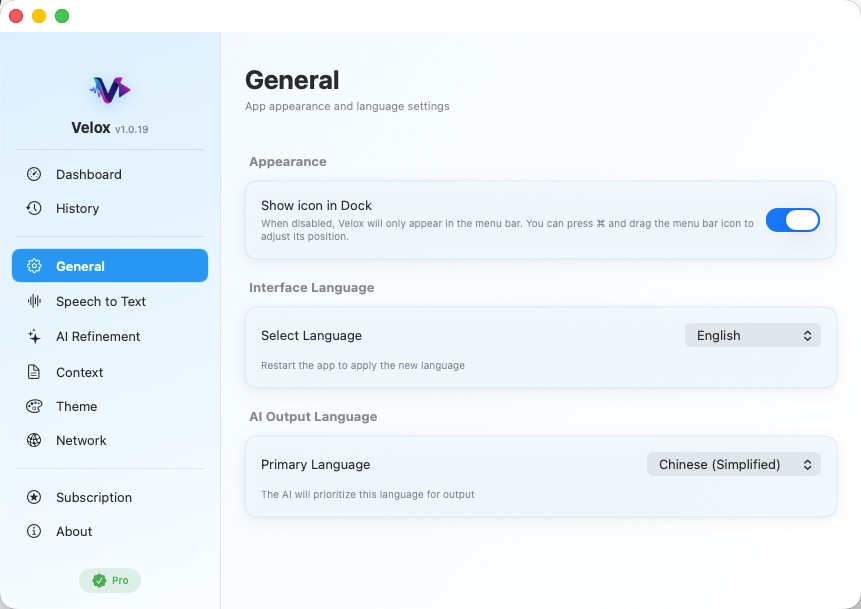Click the green Pro badge
Image resolution: width=861 pixels, height=609 pixels.
pyautogui.click(x=109, y=580)
